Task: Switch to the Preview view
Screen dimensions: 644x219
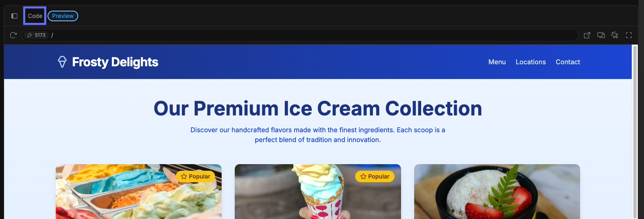Action: tap(63, 16)
